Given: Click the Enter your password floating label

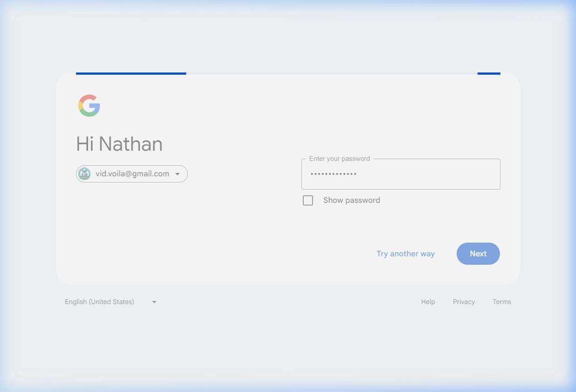Looking at the screenshot, I should tap(339, 159).
